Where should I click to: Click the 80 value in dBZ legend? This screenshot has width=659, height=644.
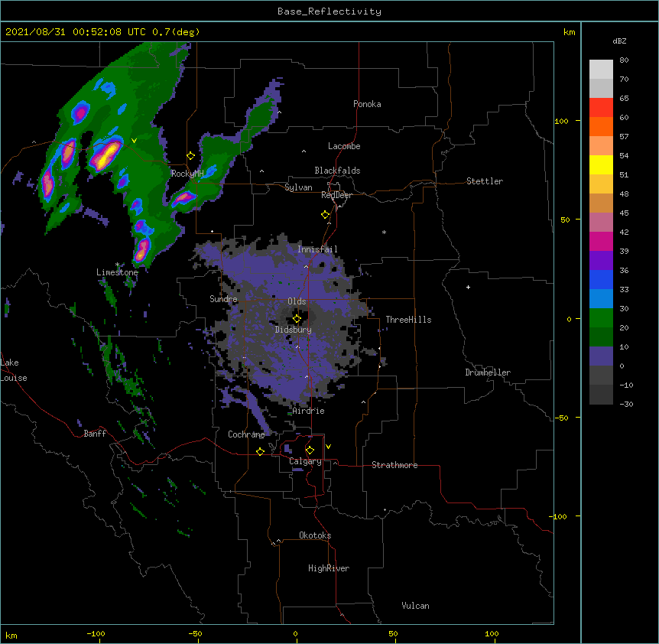(624, 60)
